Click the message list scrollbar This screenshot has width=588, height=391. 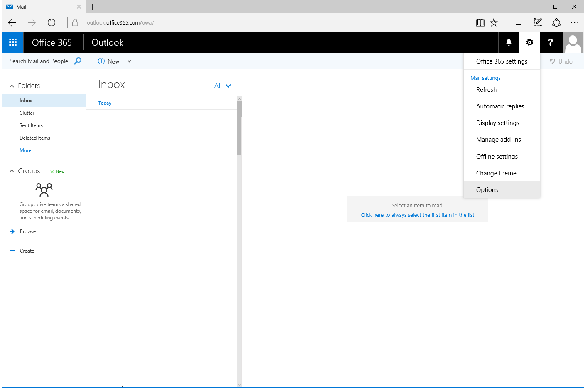tap(239, 127)
